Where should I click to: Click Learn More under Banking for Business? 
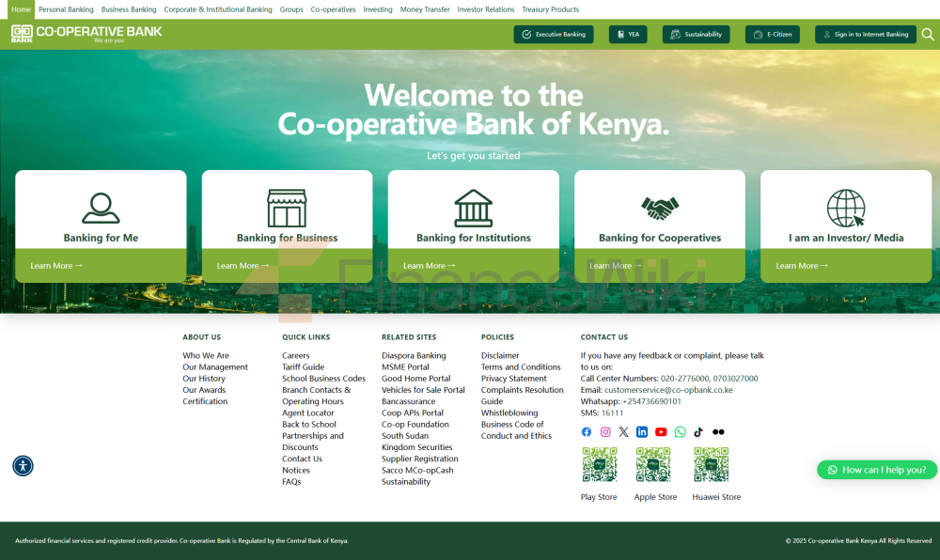[x=243, y=265]
